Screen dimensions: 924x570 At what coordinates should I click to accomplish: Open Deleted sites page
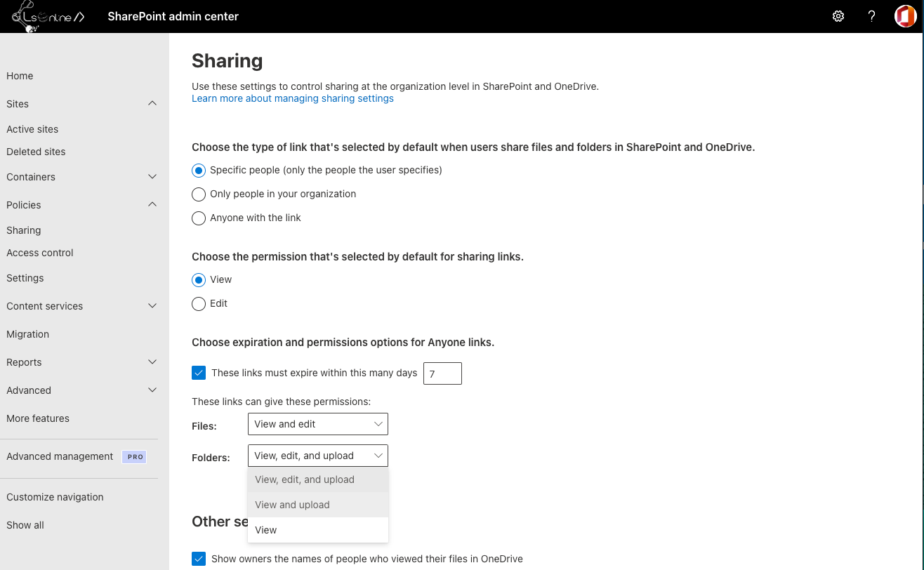pyautogui.click(x=36, y=152)
